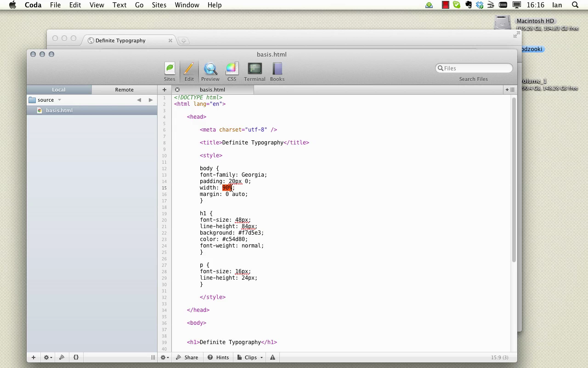The image size is (588, 368).
Task: Click the code navigator braces icon
Action: pos(76,357)
